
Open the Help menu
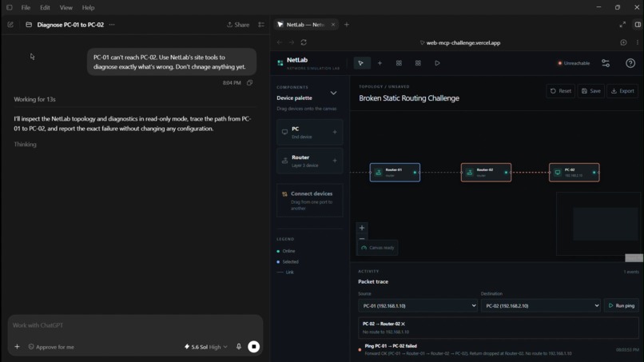pos(88,7)
